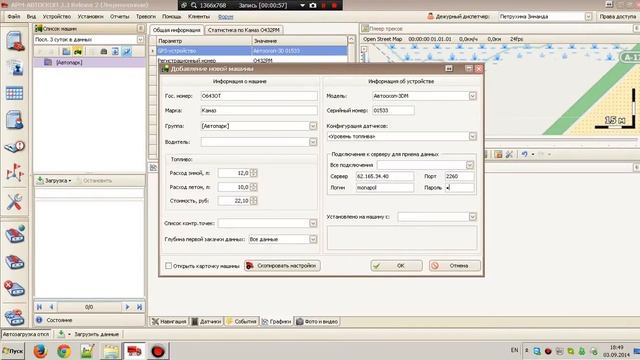Open the Клиенты menu
The width and height of the screenshot is (640, 360).
[x=199, y=17]
